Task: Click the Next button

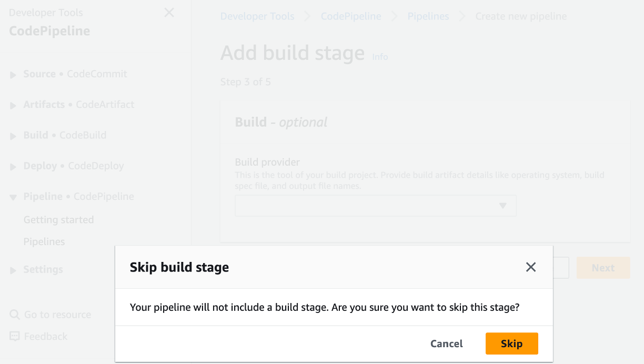Action: [603, 268]
